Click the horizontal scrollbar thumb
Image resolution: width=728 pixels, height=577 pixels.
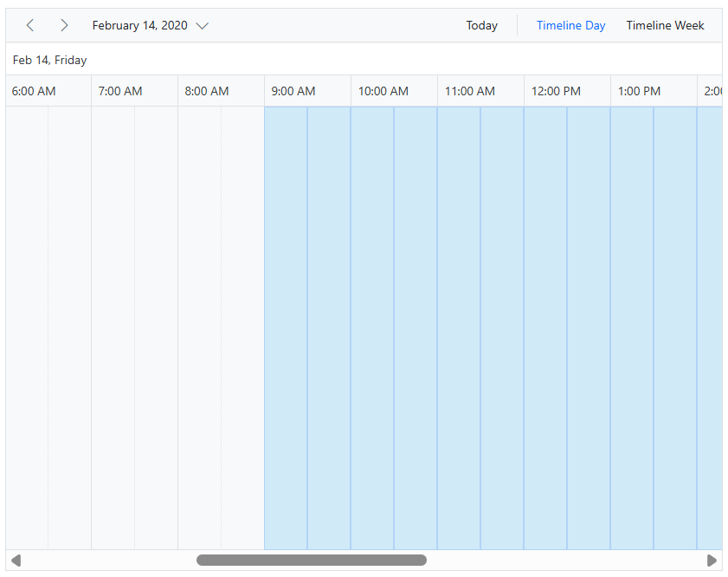click(x=312, y=560)
